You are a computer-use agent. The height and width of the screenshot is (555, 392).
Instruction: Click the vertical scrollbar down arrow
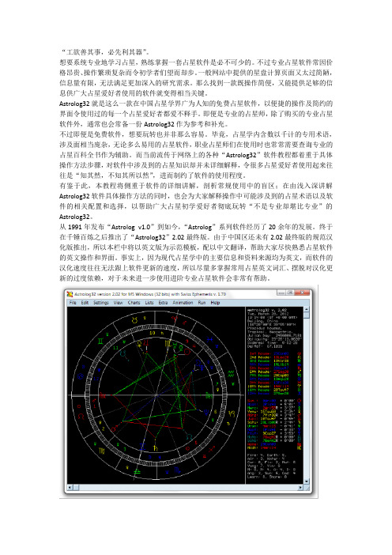pos(307,481)
